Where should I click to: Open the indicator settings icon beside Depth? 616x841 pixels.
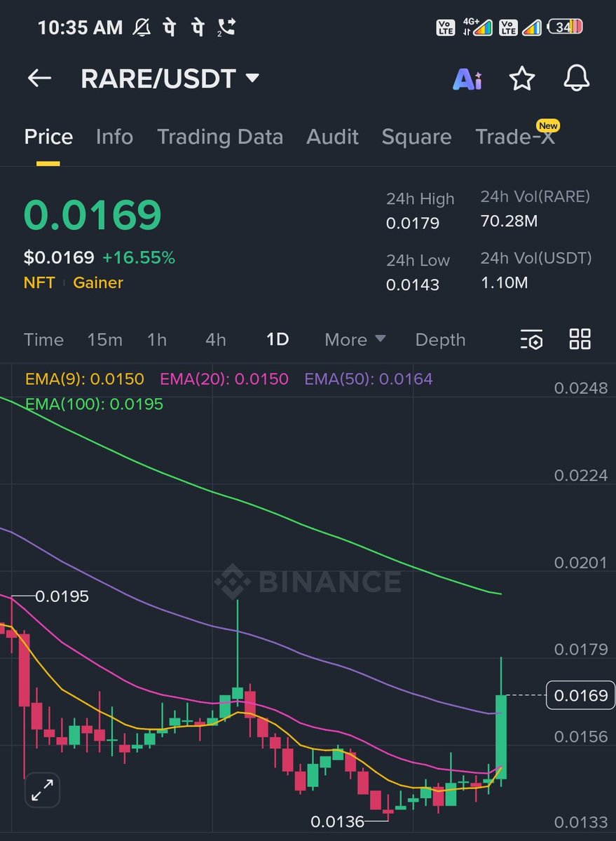532,339
